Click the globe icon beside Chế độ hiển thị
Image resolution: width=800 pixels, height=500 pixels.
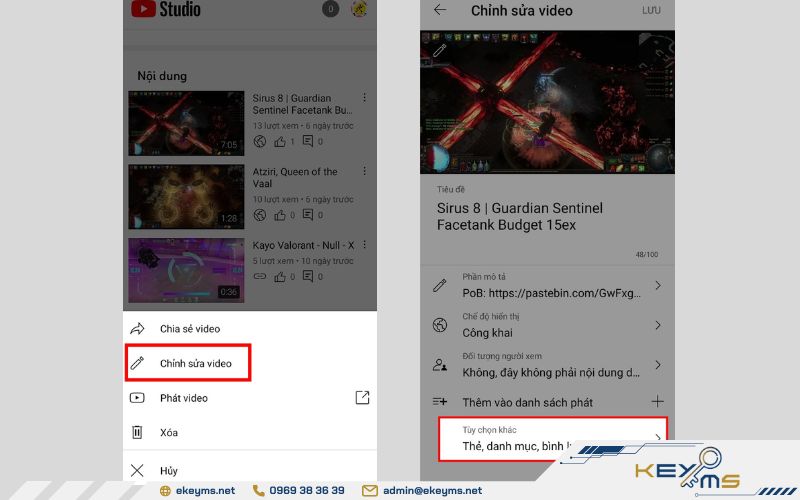pyautogui.click(x=440, y=325)
